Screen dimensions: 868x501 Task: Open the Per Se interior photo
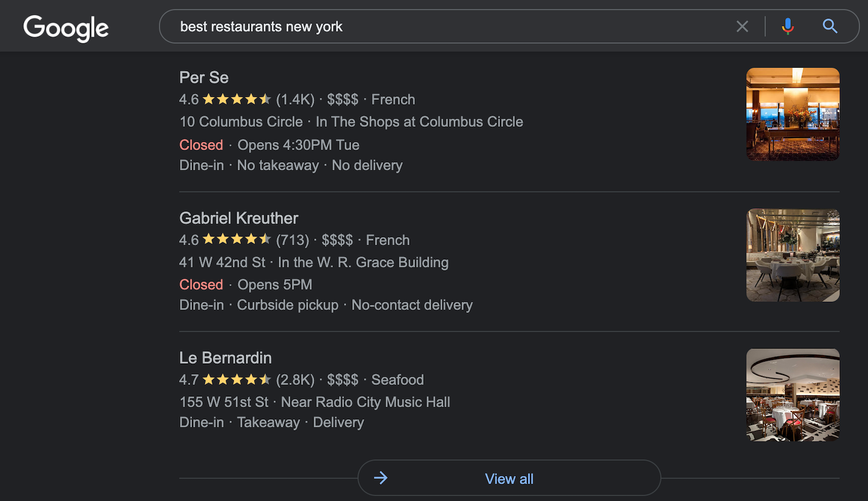coord(793,114)
